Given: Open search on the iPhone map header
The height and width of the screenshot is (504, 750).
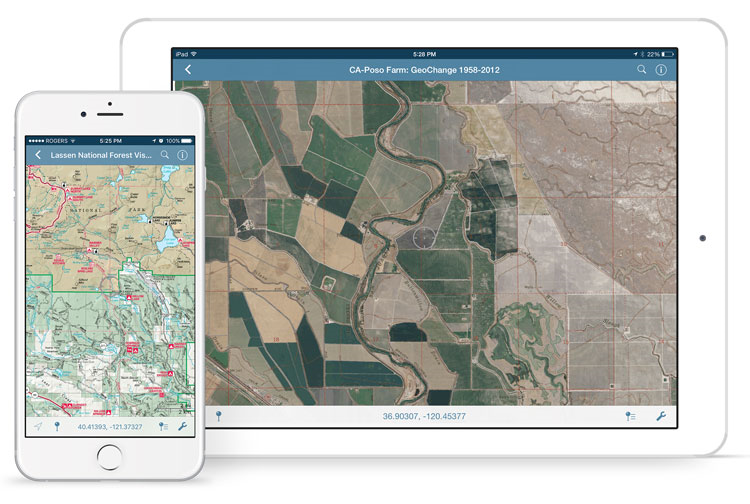Looking at the screenshot, I should coord(165,156).
